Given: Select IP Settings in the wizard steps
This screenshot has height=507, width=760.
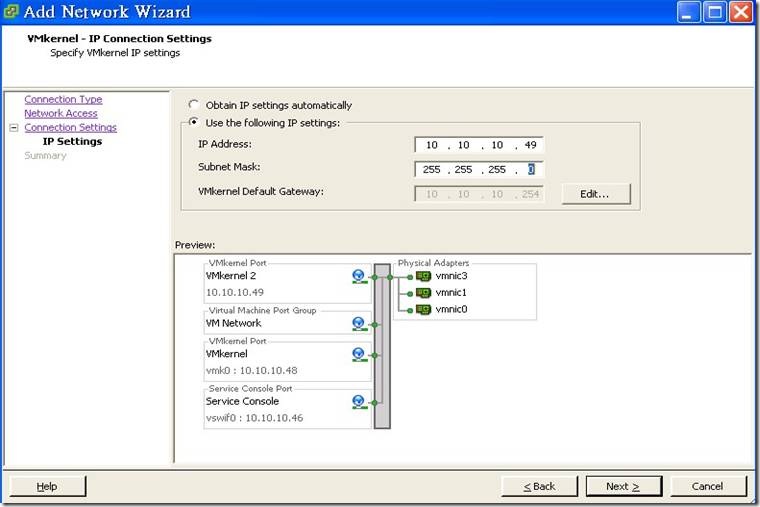Looking at the screenshot, I should 72,142.
